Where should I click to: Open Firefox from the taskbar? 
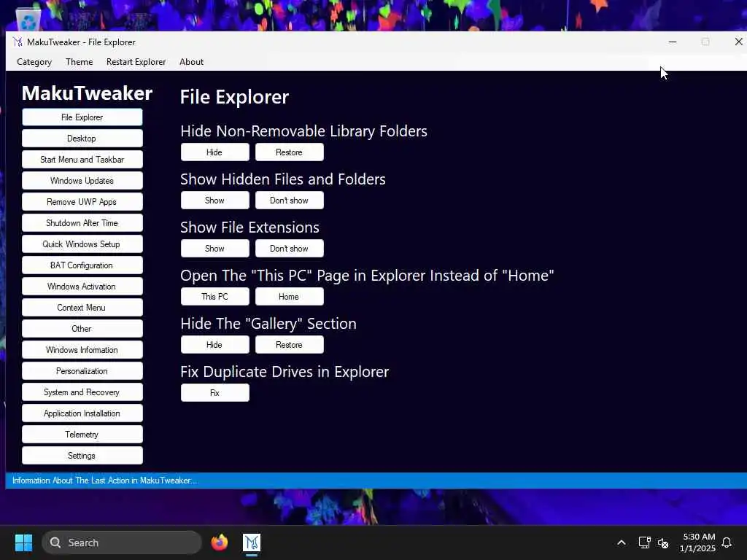coord(219,542)
